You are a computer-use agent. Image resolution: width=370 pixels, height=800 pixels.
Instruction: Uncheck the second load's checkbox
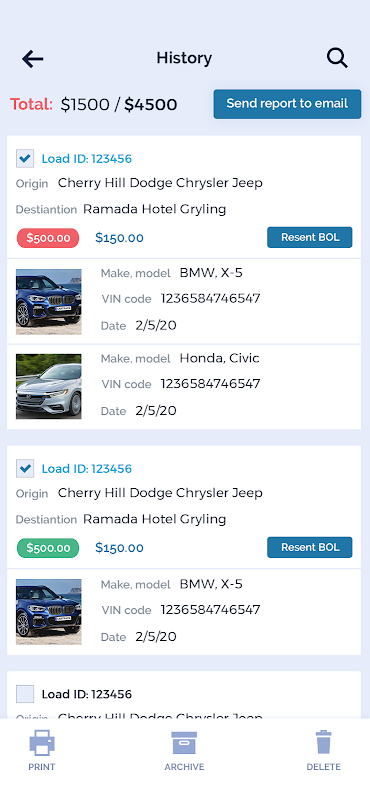[25, 468]
